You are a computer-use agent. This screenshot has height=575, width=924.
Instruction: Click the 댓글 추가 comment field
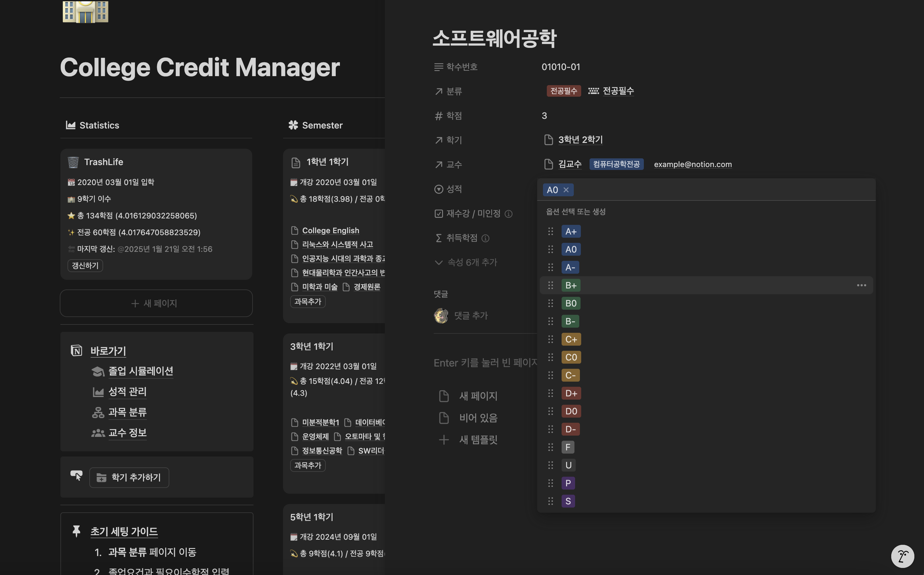(471, 316)
